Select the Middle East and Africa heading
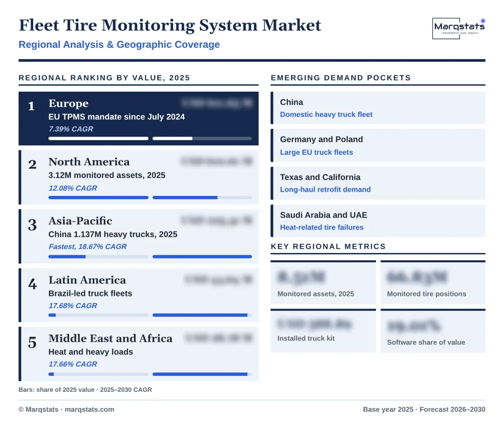Image resolution: width=504 pixels, height=425 pixels. tap(110, 338)
